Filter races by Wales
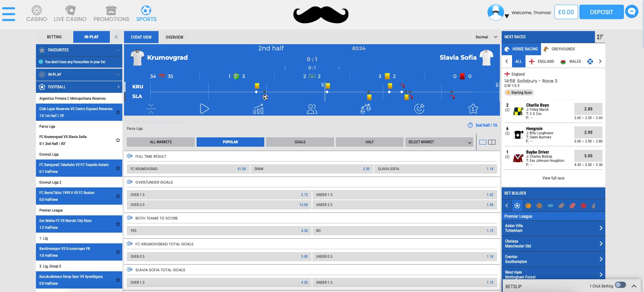This screenshot has height=292, width=644. [570, 61]
